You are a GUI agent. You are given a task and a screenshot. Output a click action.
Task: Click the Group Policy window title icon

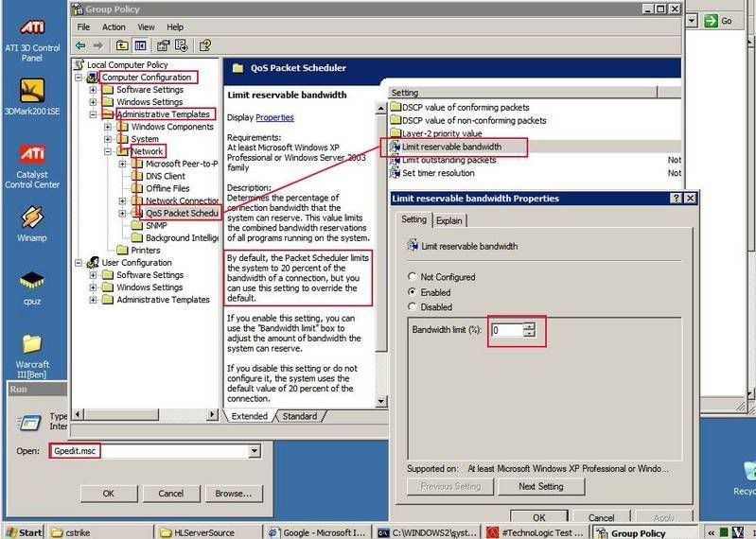[78, 9]
